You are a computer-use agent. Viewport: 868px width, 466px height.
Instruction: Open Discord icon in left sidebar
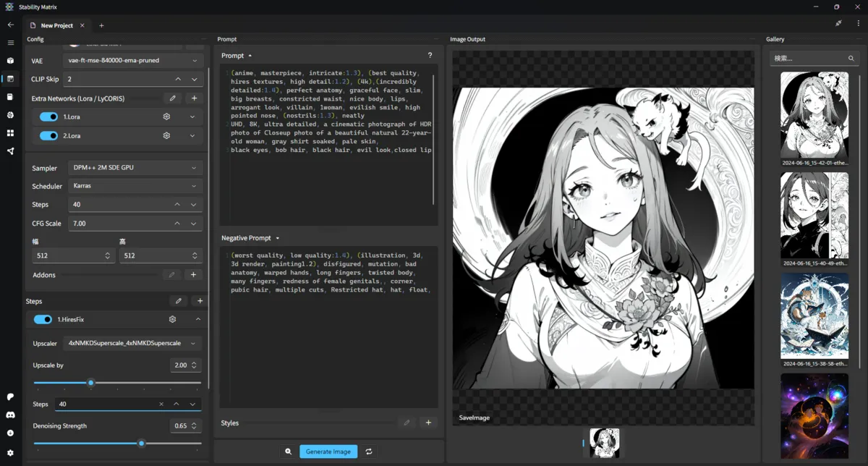(x=10, y=415)
